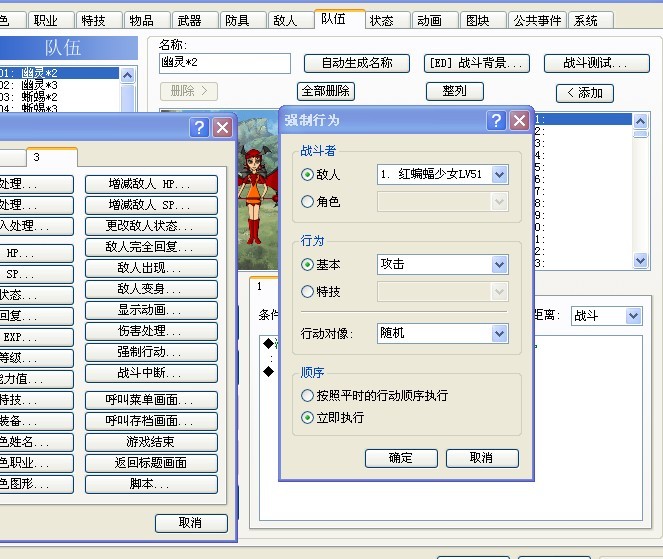
Task: Click 战斗中断 command
Action: point(151,373)
